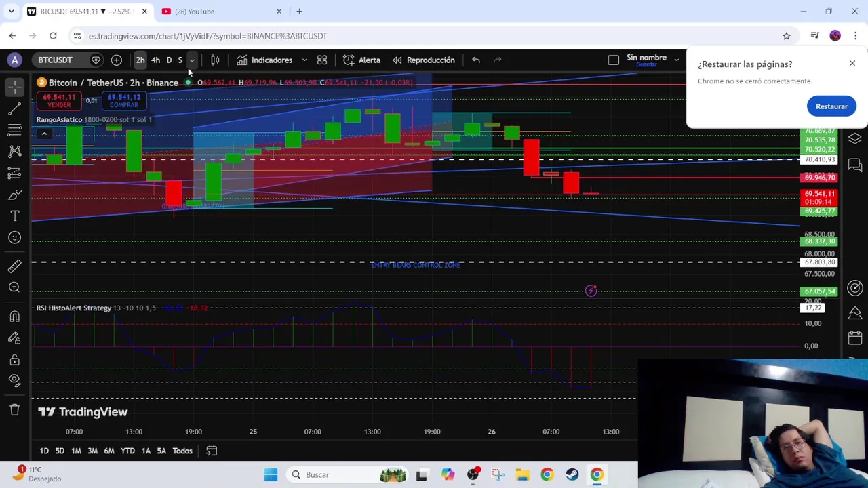Viewport: 868px width, 488px height.
Task: Open the Steam taskbar icon
Action: coord(572,474)
